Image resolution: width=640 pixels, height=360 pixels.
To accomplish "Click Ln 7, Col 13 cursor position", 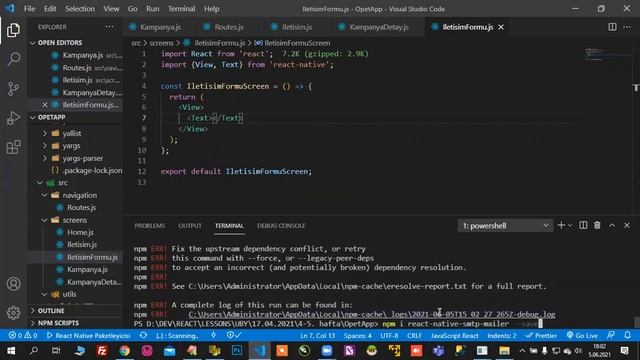I will click(318, 336).
